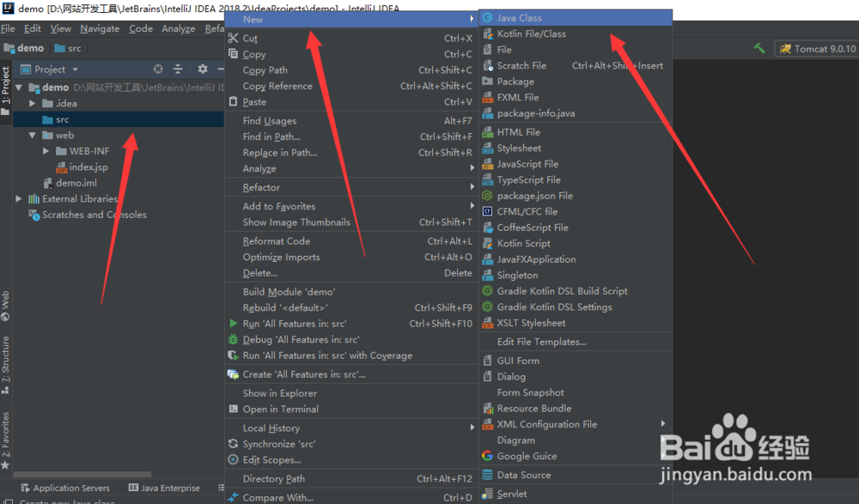The image size is (859, 504).
Task: Click the Package folder icon
Action: [x=487, y=82]
